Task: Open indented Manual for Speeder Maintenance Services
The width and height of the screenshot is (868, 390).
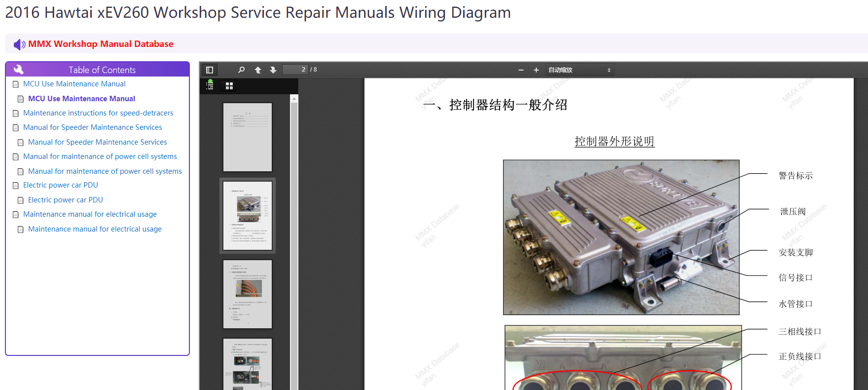Action: pos(98,142)
